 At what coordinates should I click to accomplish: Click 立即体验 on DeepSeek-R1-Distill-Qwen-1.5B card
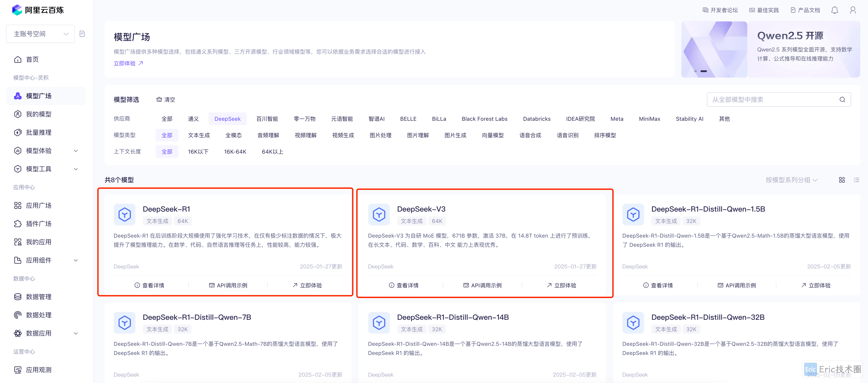(x=816, y=285)
